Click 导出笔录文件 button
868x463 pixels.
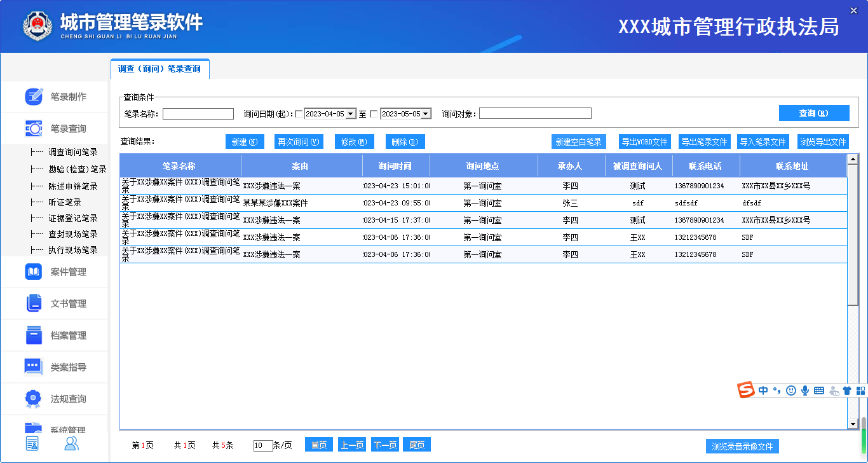coord(704,142)
